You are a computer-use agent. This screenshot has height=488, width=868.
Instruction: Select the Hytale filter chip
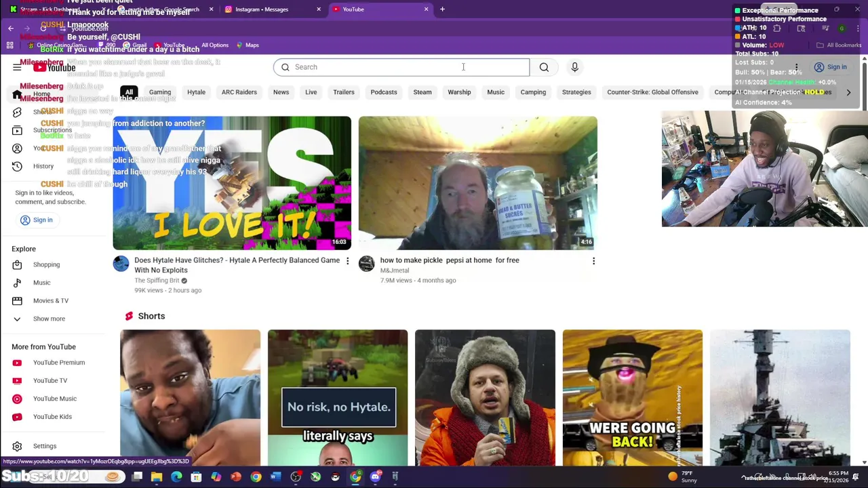click(x=196, y=92)
